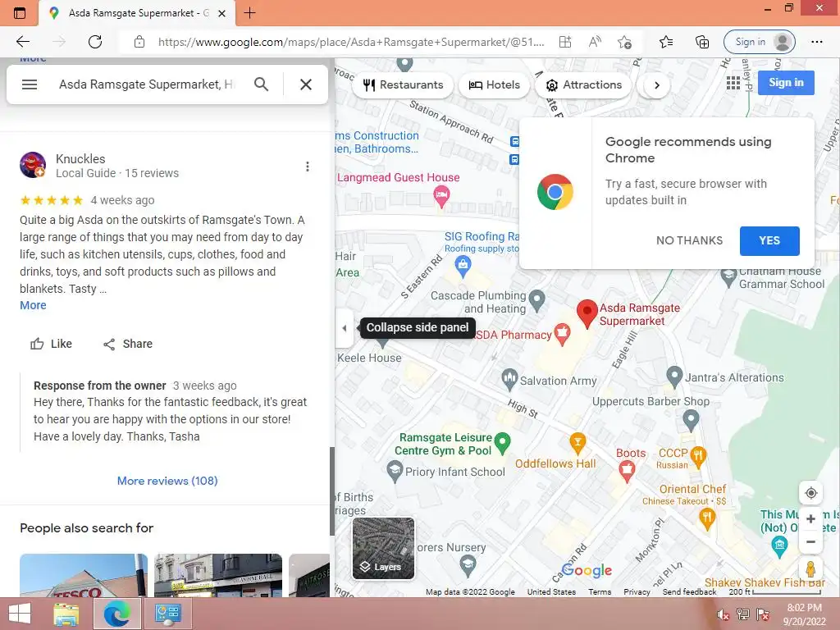Screen dimensions: 840x630
Task: Open the Google apps grid
Action: click(x=733, y=83)
